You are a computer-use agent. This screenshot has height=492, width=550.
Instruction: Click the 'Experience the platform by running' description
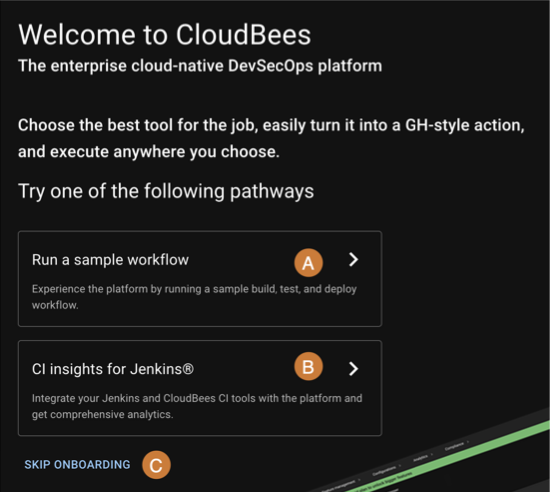pyautogui.click(x=194, y=297)
